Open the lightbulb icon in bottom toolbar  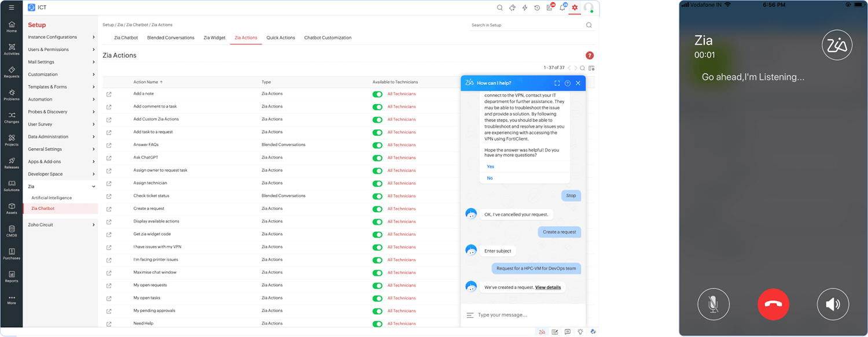[x=580, y=332]
